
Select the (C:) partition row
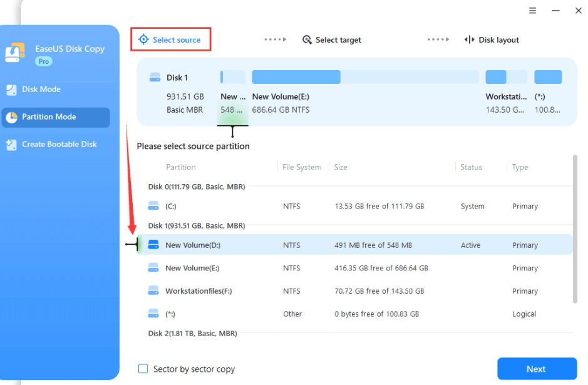354,206
